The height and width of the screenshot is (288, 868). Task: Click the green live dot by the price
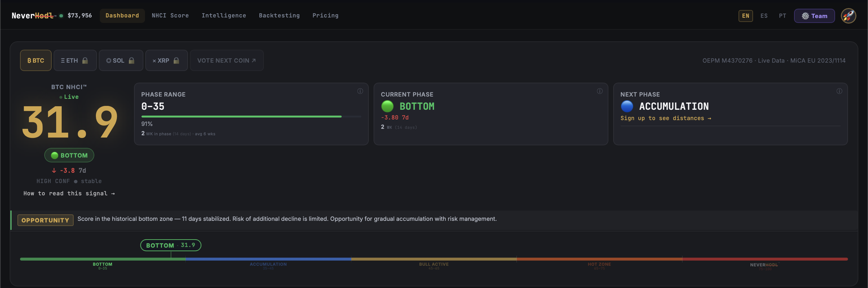pos(61,15)
